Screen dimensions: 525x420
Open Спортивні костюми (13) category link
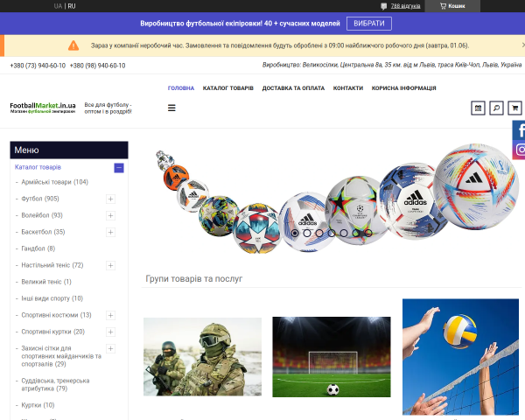click(56, 315)
